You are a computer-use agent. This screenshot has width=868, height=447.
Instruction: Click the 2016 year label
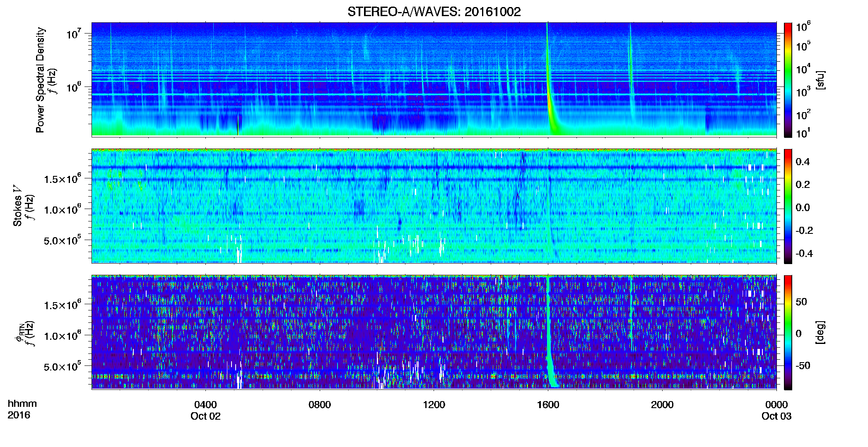tap(19, 415)
